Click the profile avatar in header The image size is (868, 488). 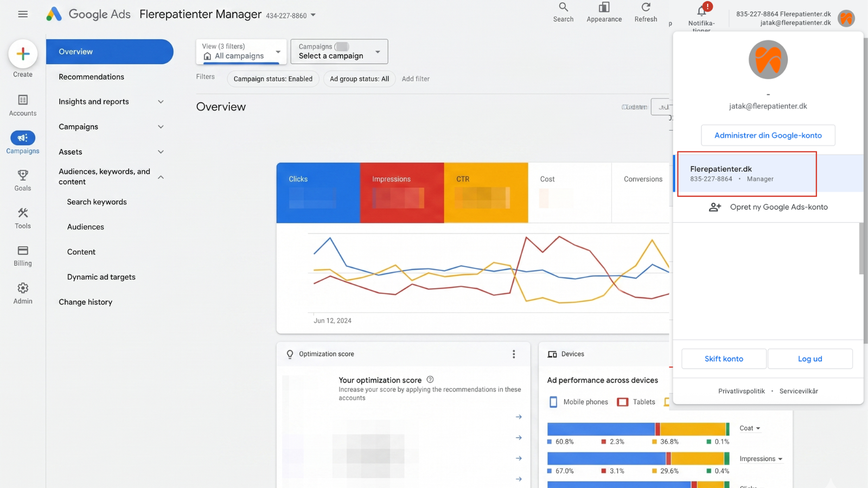point(846,18)
